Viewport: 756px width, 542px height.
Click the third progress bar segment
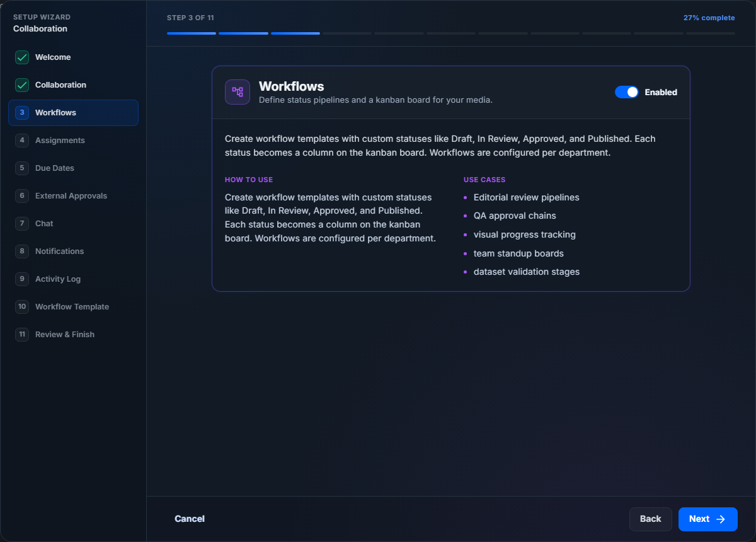coord(295,33)
